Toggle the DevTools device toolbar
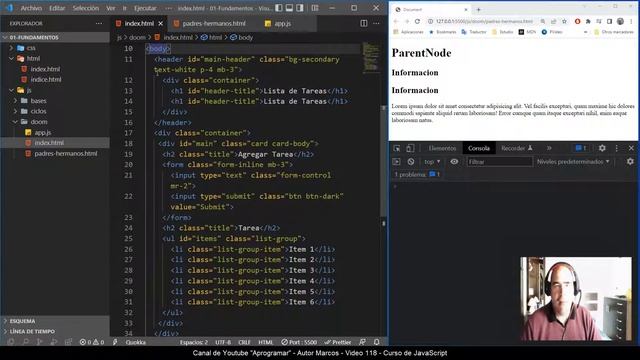This screenshot has height=360, width=640. 410,148
